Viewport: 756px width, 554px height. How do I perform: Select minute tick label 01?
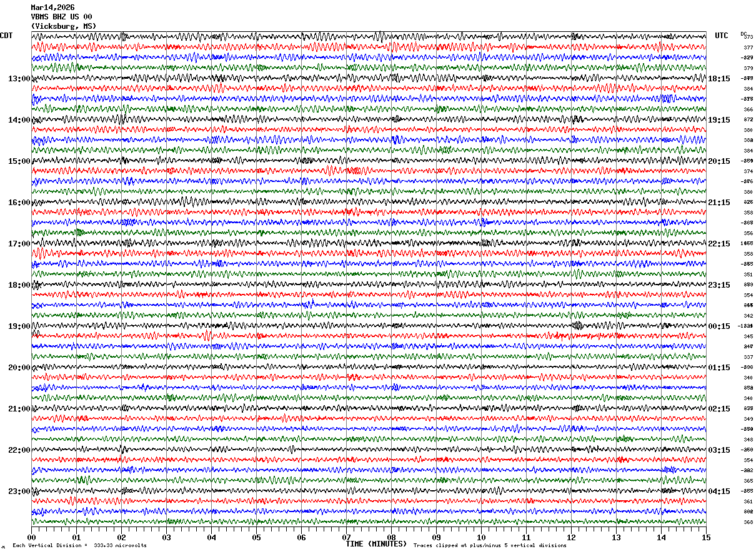[x=76, y=537]
